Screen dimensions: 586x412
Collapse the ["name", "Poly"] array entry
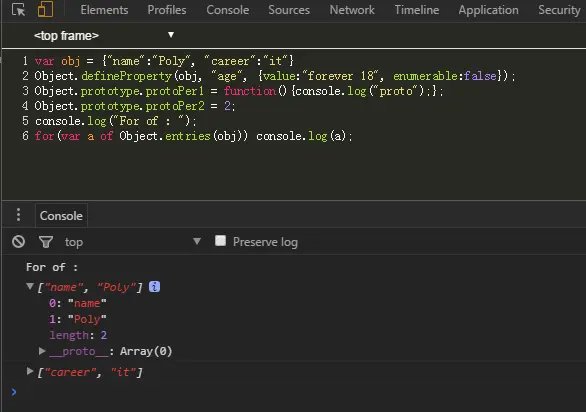click(30, 286)
